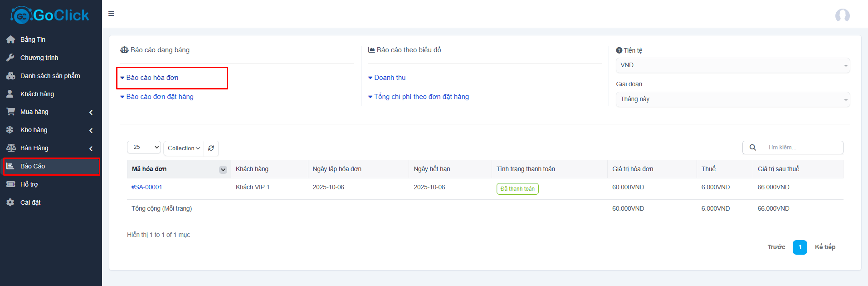Click the Kế tiếp pagination button
The height and width of the screenshot is (286, 868).
[824, 247]
